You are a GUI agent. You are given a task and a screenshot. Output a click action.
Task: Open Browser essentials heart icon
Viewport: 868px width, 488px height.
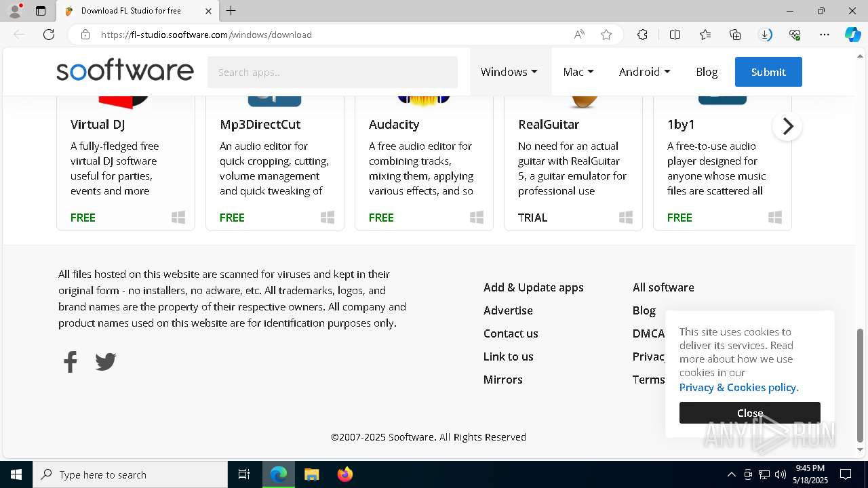795,35
